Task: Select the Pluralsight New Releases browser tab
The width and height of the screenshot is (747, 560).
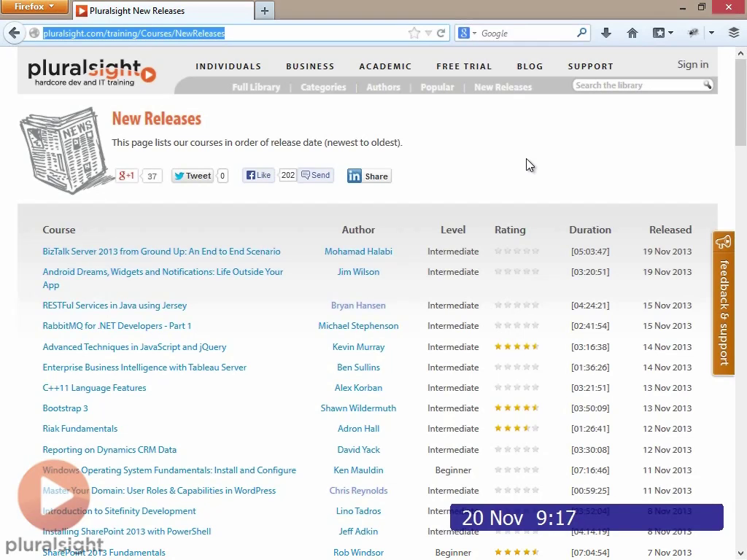Action: (x=163, y=10)
